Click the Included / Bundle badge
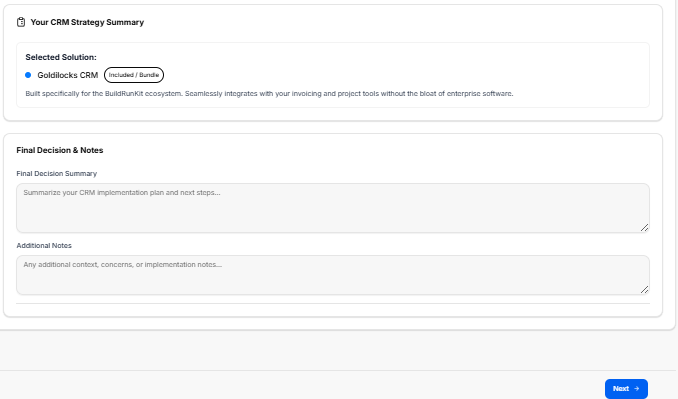The width and height of the screenshot is (678, 399). pyautogui.click(x=134, y=75)
